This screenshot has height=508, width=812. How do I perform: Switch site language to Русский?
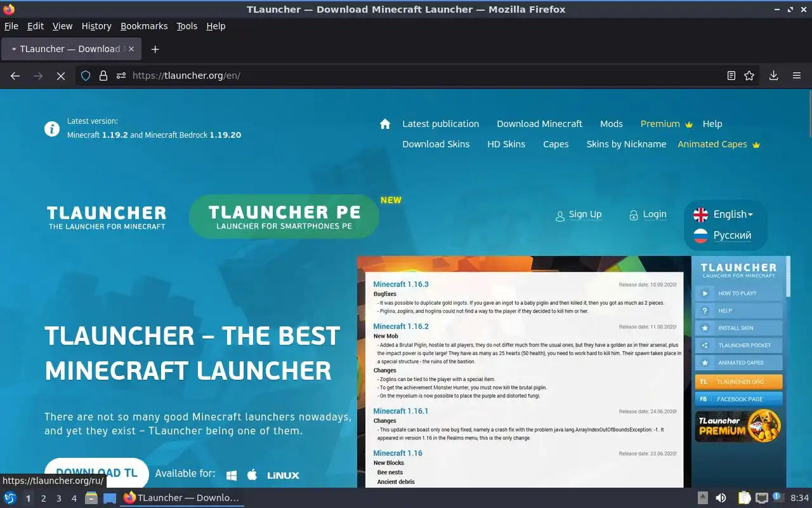pos(732,236)
